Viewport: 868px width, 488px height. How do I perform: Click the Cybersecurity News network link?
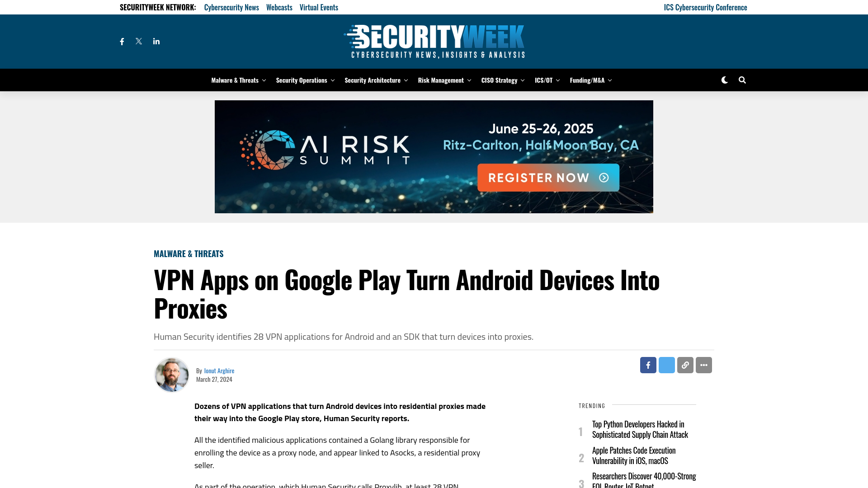[231, 7]
